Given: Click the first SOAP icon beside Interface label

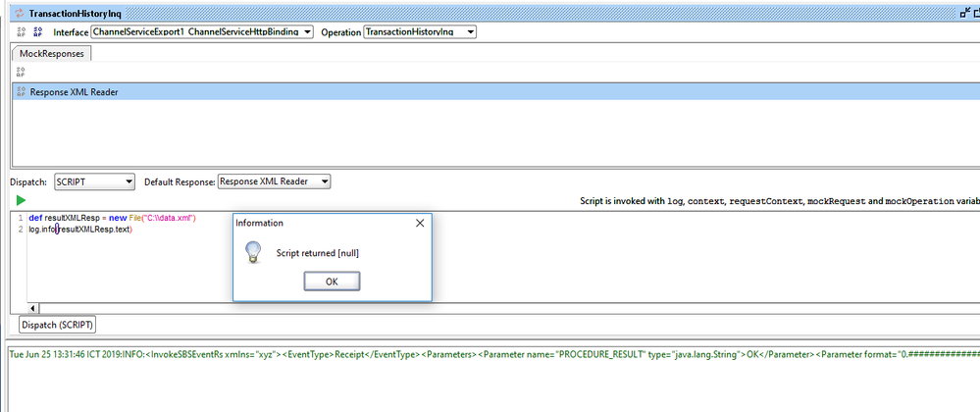Looking at the screenshot, I should [21, 31].
